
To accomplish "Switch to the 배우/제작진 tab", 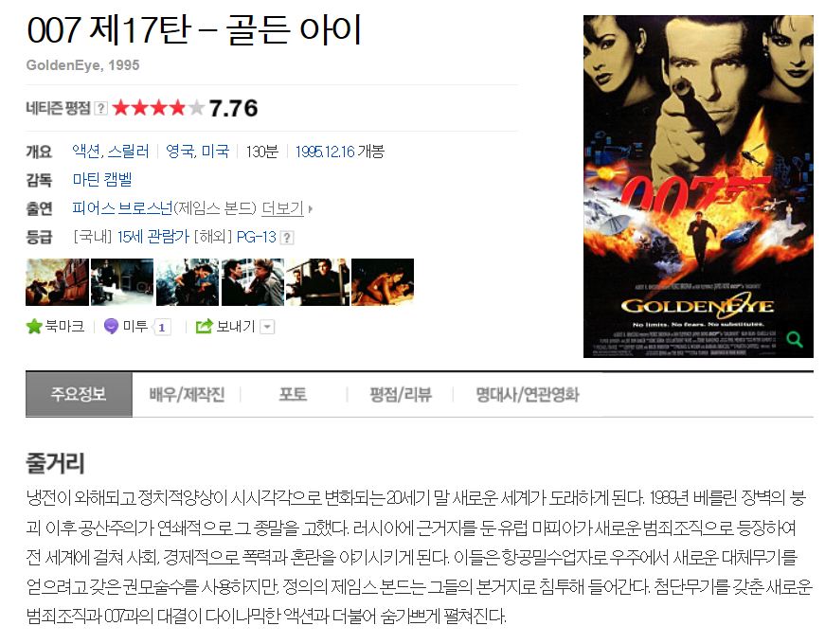I will [x=187, y=395].
